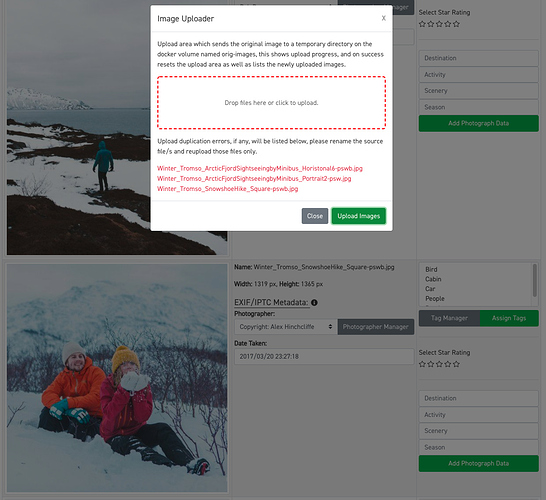Close the Image Uploader dialog via X

[383, 18]
